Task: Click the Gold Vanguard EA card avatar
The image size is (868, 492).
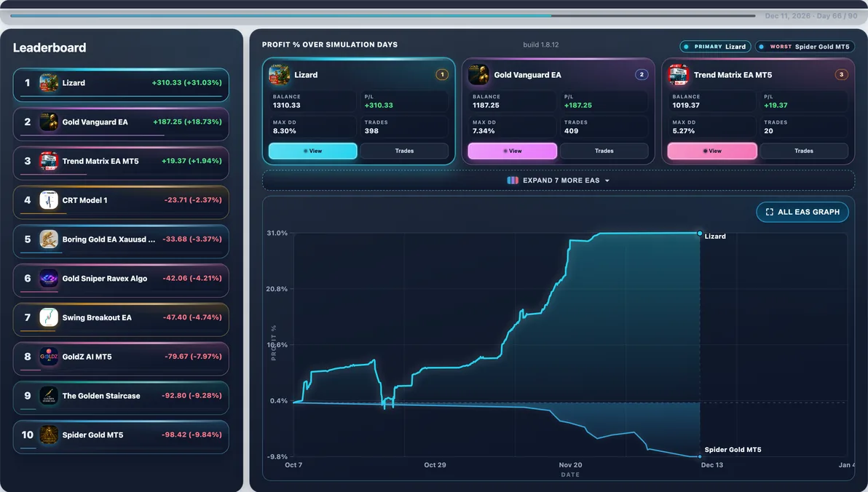Action: click(x=479, y=75)
